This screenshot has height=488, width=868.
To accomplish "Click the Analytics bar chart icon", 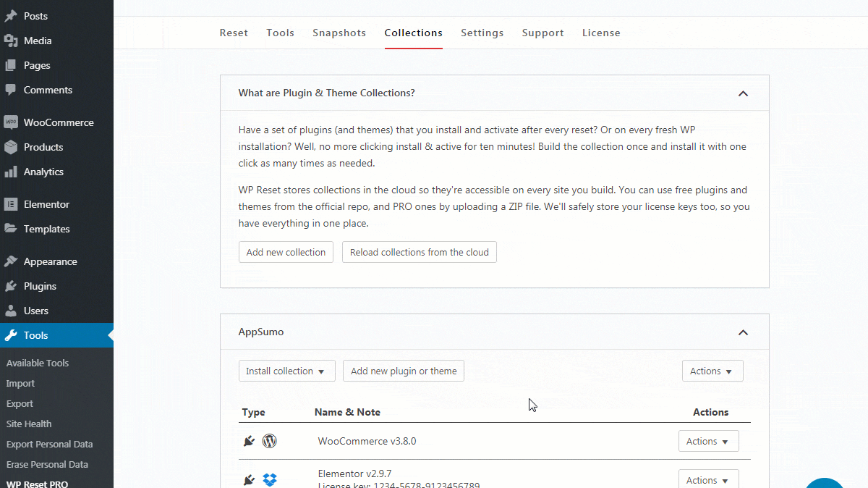I will 12,172.
